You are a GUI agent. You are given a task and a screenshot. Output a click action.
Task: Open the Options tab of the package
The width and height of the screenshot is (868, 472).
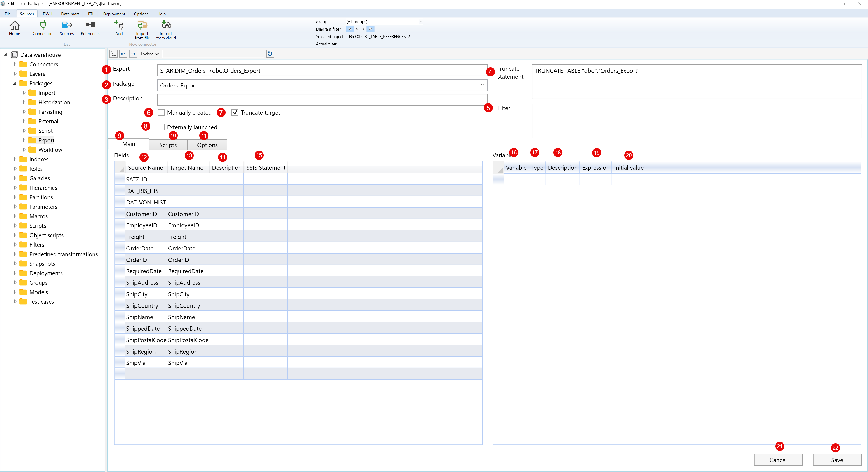click(207, 145)
